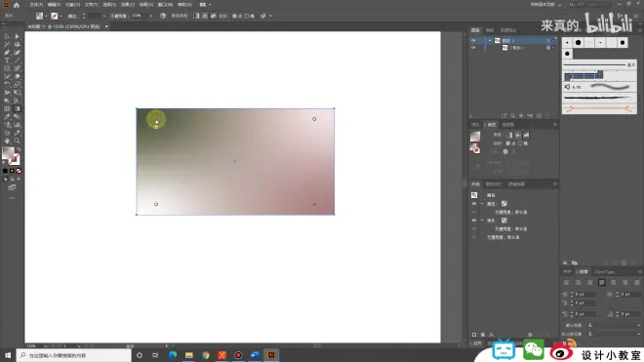Click the gradient preview swatch in Gradient panel
The height and width of the screenshot is (362, 644).
tap(475, 137)
